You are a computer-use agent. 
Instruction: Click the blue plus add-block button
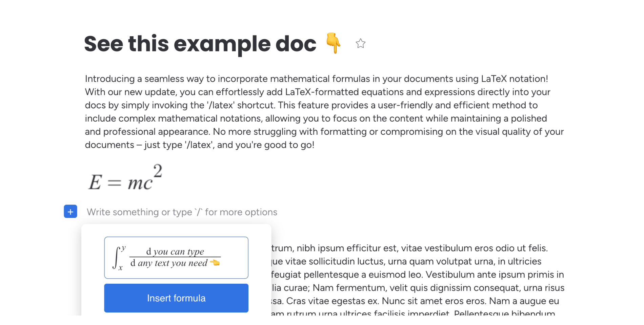pyautogui.click(x=71, y=212)
